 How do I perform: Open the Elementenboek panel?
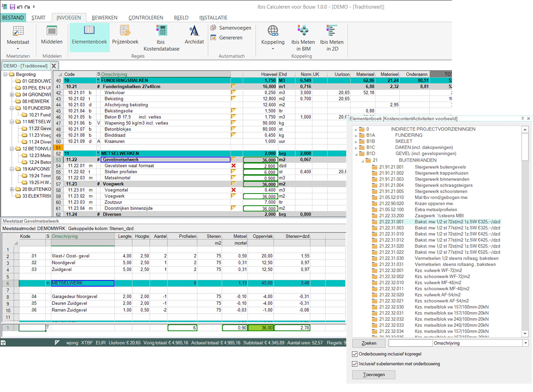(88, 36)
